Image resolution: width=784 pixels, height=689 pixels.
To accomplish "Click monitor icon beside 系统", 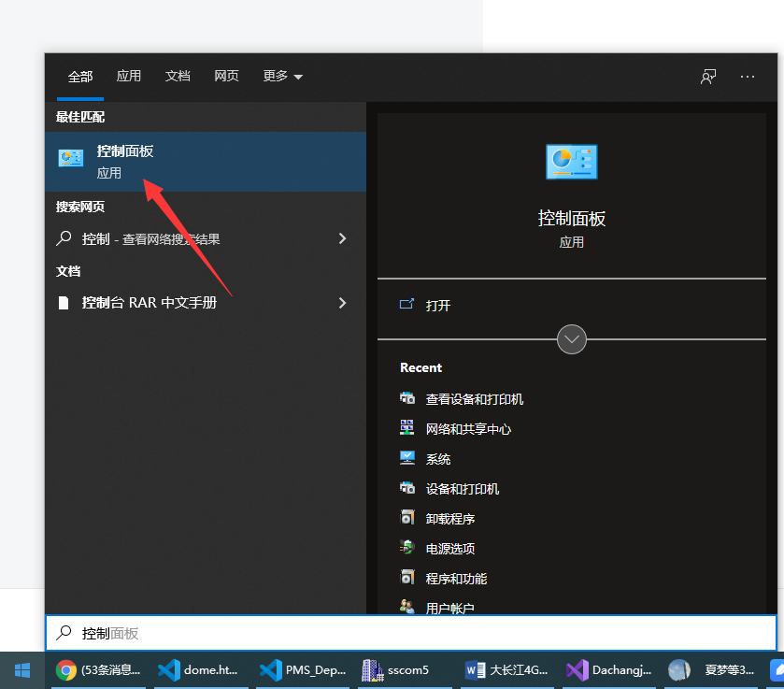I will [x=407, y=458].
